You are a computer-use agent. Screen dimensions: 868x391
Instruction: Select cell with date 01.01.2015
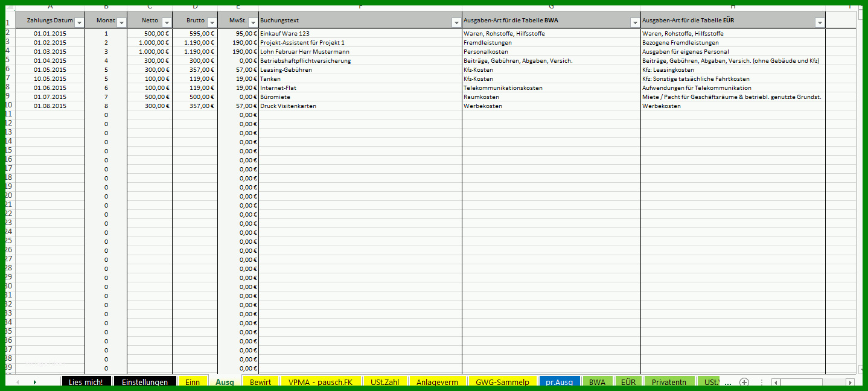coord(50,34)
